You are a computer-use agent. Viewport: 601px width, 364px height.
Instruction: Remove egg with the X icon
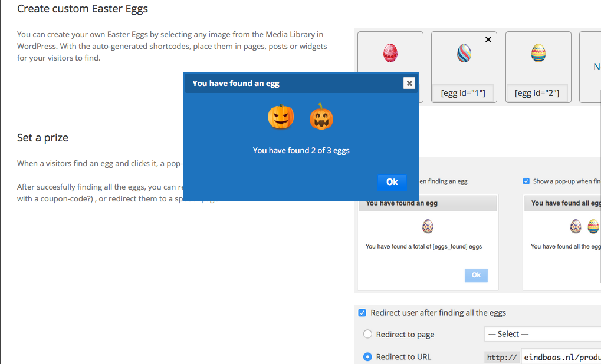click(488, 39)
